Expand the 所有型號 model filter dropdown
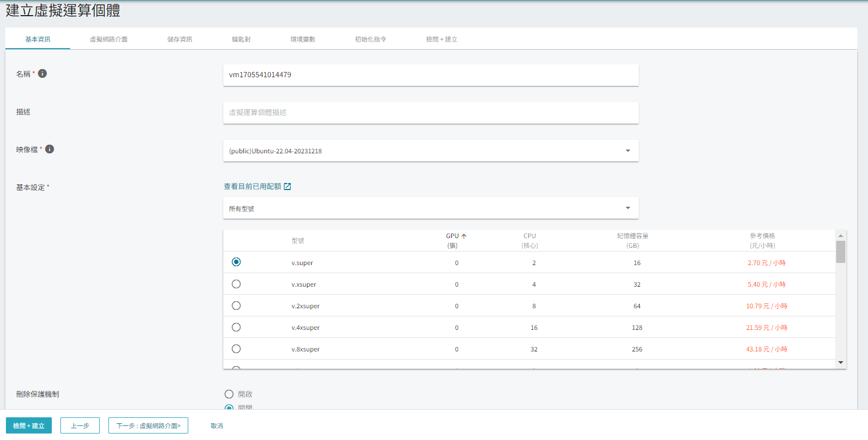This screenshot has width=868, height=440. point(431,208)
